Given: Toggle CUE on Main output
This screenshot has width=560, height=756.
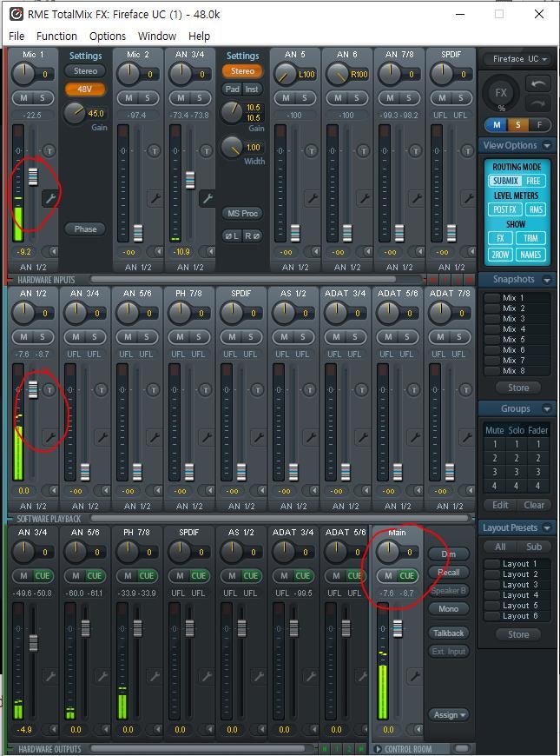Looking at the screenshot, I should tap(406, 575).
